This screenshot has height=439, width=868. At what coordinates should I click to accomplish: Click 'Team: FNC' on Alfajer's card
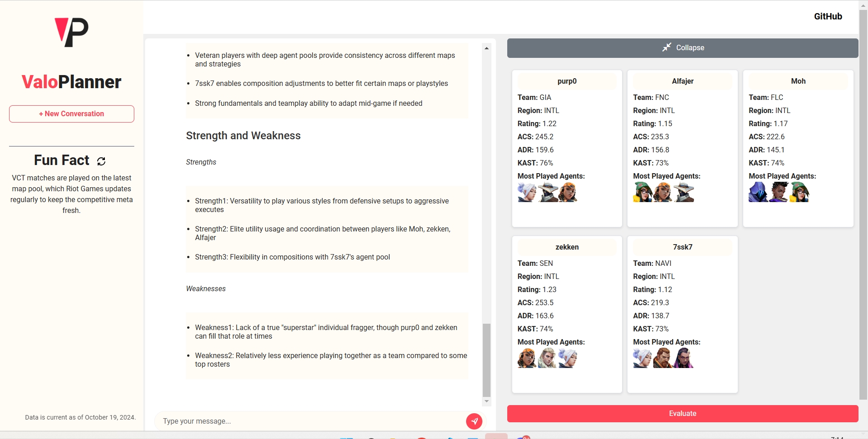[x=651, y=97]
